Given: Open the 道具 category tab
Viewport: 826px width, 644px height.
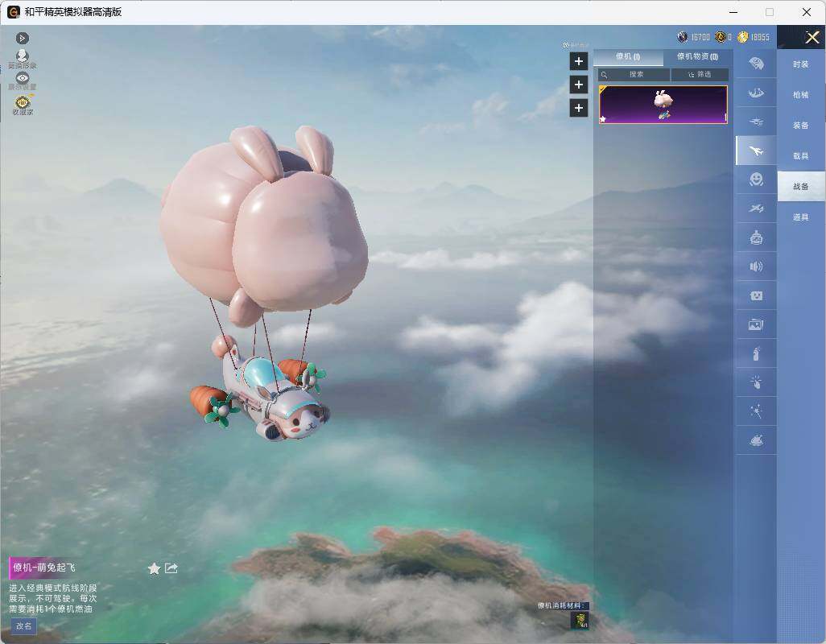Looking at the screenshot, I should click(x=801, y=217).
